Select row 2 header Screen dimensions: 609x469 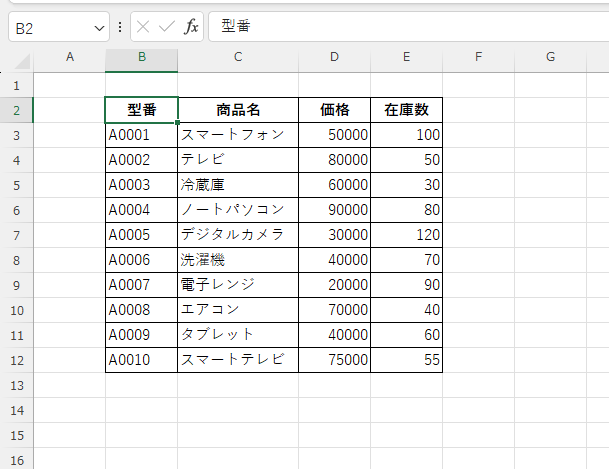click(x=16, y=110)
